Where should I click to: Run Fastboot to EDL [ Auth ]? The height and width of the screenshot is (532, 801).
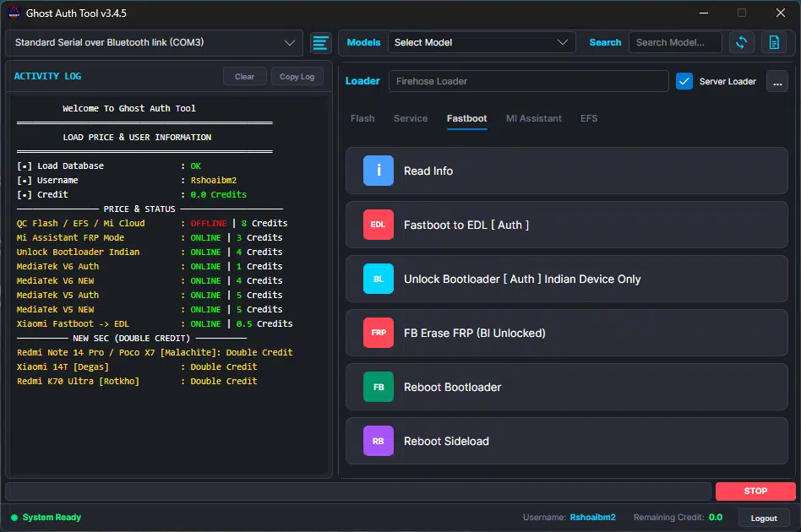point(566,225)
